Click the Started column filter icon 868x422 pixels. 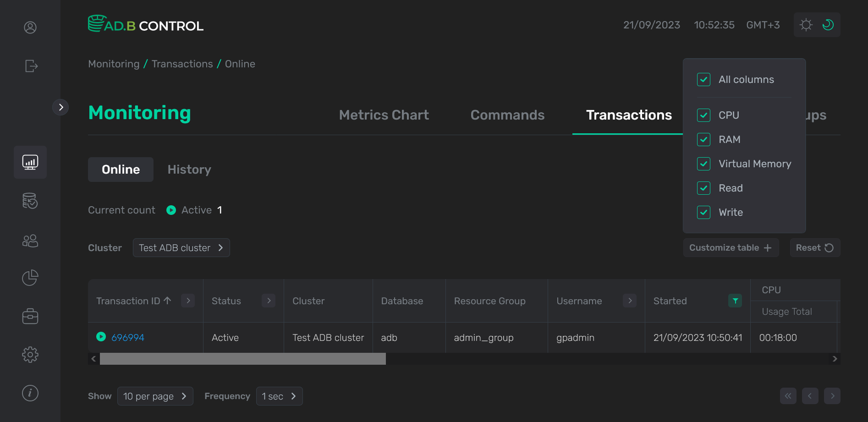(x=735, y=301)
